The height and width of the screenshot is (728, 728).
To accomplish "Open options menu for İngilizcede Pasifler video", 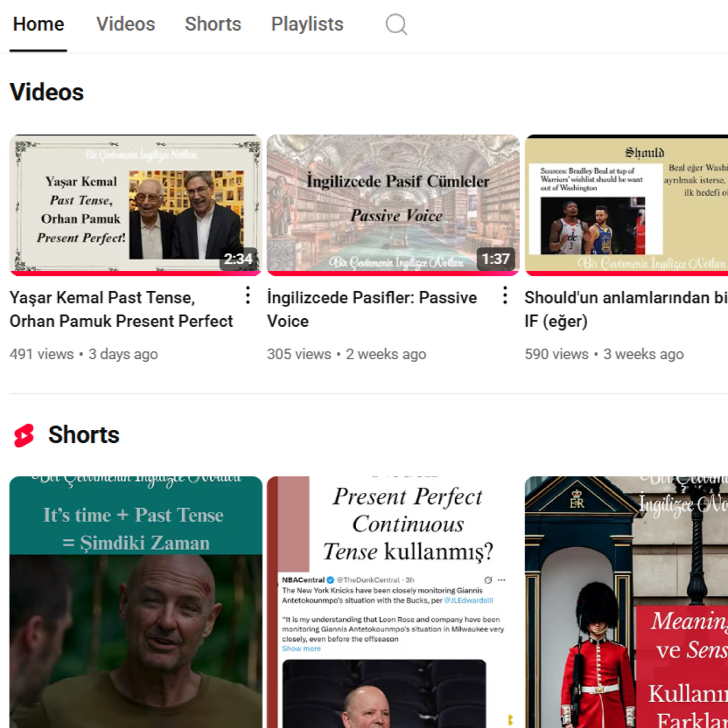I will click(505, 295).
